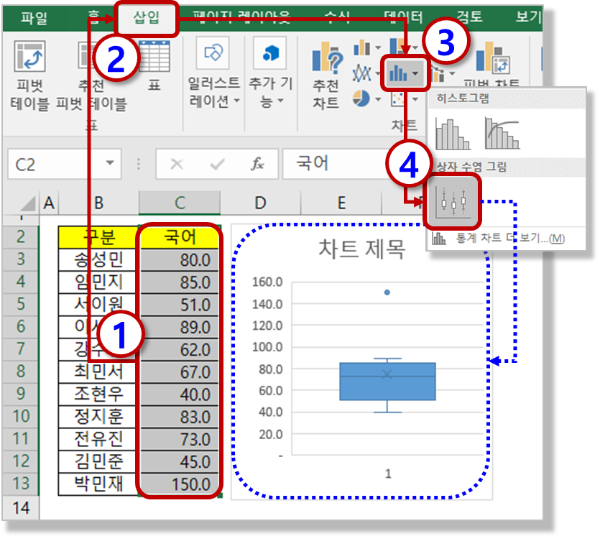Click the cell with 송성민
The height and width of the screenshot is (538, 600).
98,260
